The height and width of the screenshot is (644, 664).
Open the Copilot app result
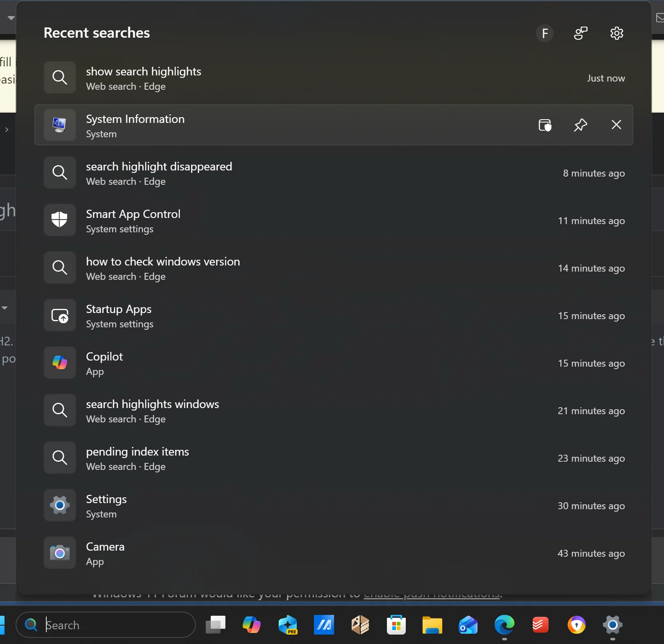(x=334, y=363)
